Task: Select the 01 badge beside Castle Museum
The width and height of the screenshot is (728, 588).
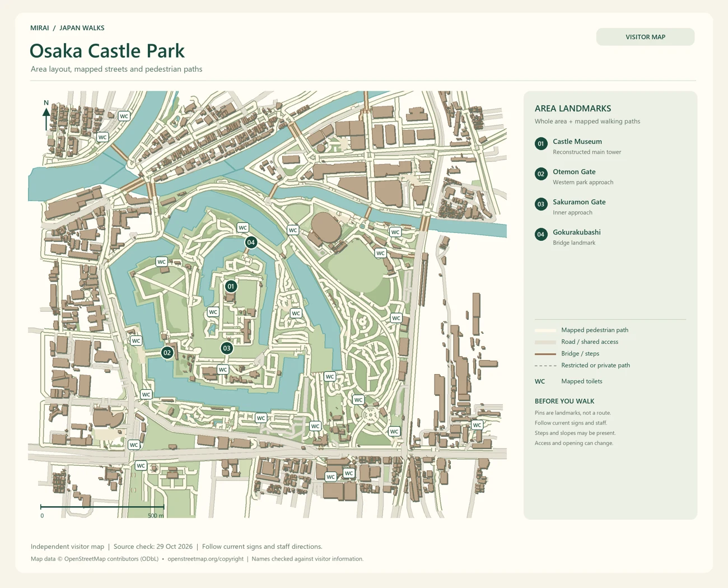Action: tap(541, 144)
